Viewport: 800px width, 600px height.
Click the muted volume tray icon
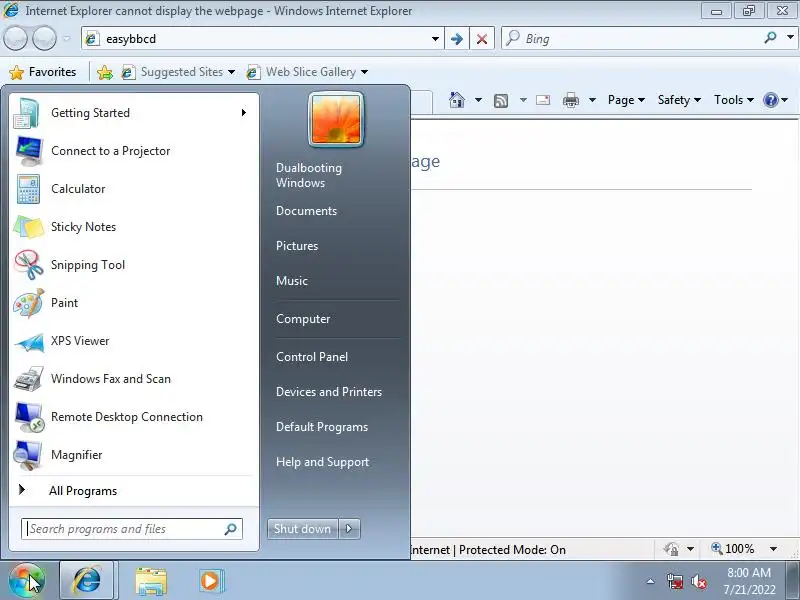[698, 581]
